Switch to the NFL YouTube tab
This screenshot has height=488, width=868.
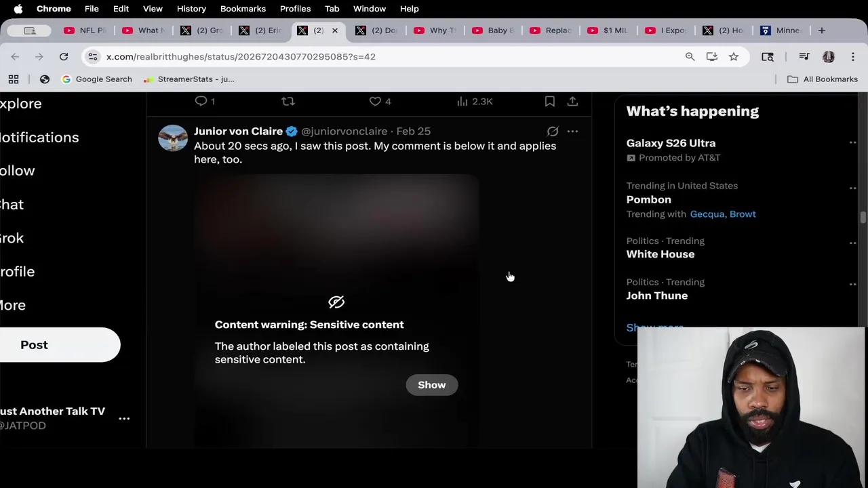tap(85, 30)
